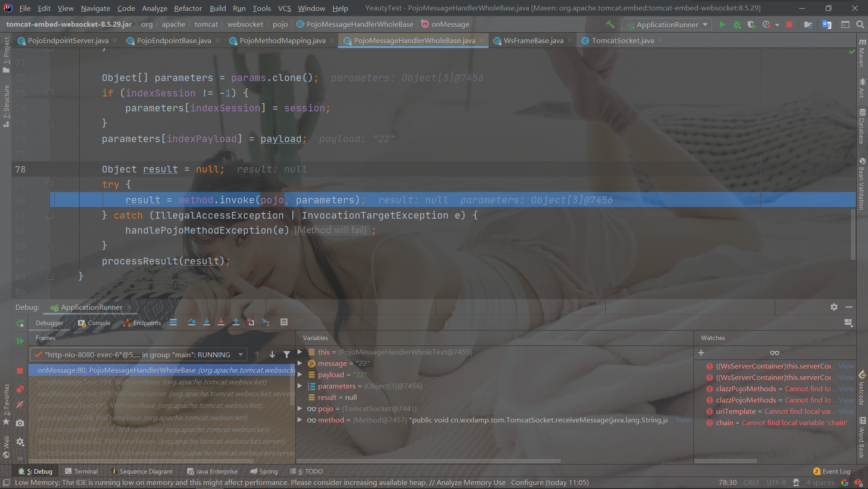Build the project with the hammer icon
The width and height of the screenshot is (868, 489).
click(x=610, y=24)
